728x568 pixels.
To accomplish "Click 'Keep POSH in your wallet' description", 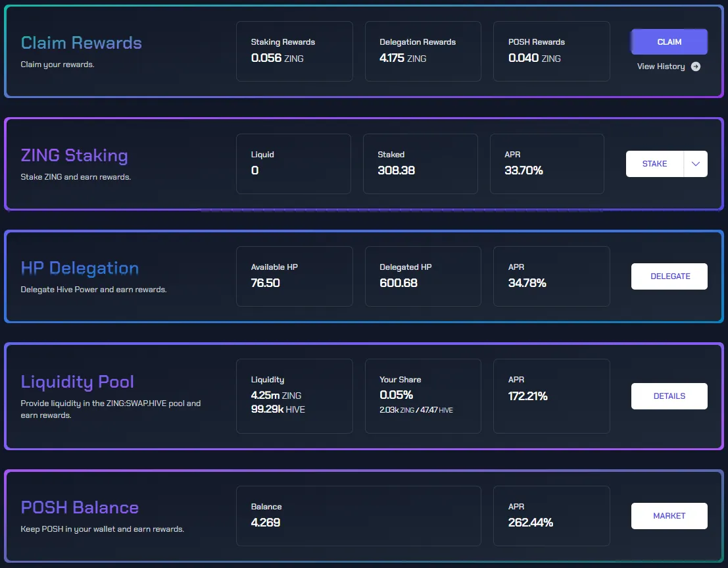I will click(102, 529).
